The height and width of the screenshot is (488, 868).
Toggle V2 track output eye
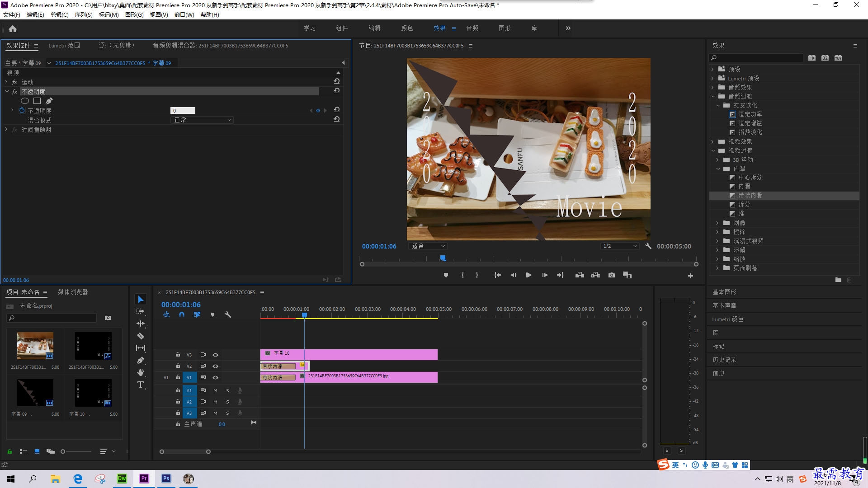tap(216, 366)
